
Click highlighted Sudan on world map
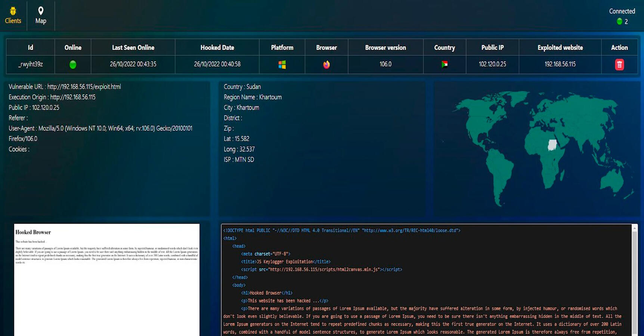click(x=552, y=145)
